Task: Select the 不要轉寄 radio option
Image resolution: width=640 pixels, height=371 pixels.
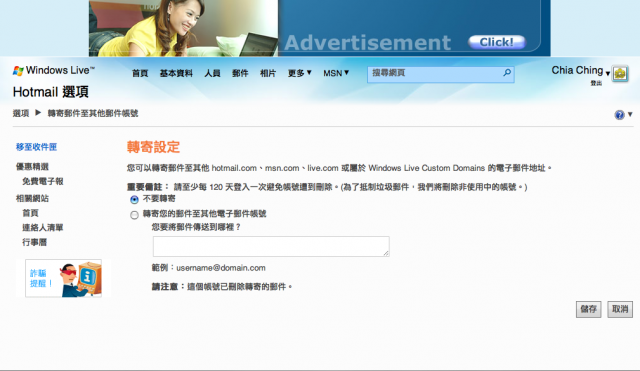Action: point(134,200)
